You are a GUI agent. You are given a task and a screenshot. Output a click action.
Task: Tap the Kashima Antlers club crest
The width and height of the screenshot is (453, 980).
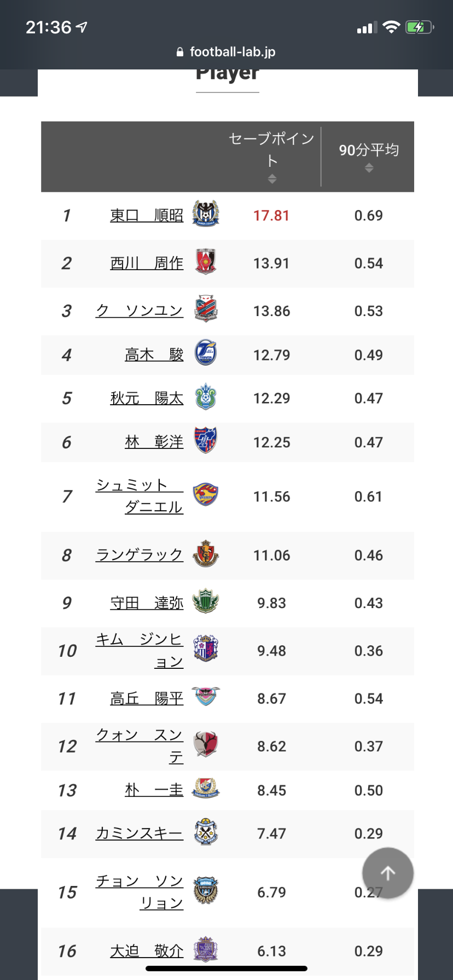point(206,744)
